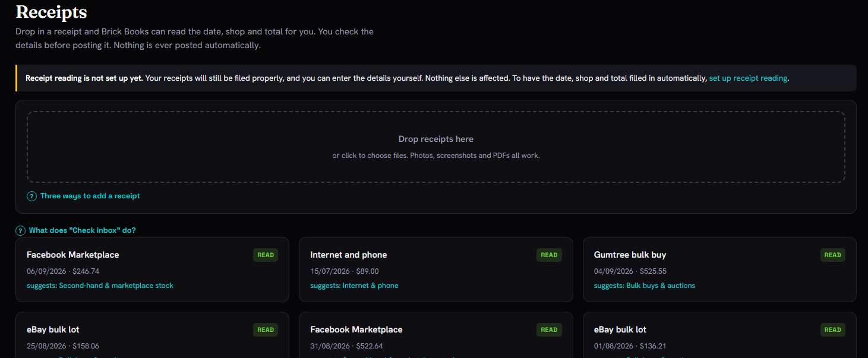Open the Gumtree bulk buy receipt card
This screenshot has width=868, height=358.
click(719, 270)
